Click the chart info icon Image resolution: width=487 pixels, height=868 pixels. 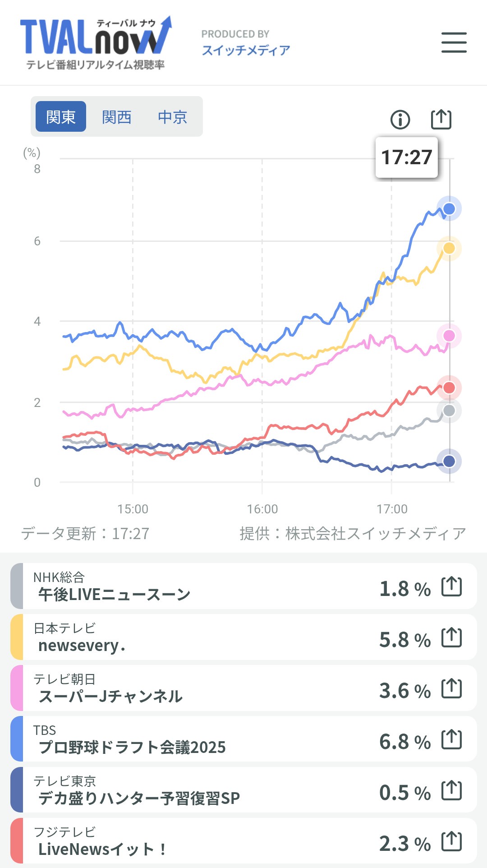[400, 120]
